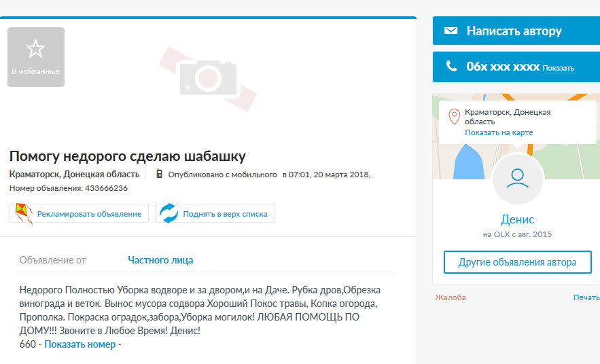Image resolution: width=600 pixels, height=364 pixels.
Task: Open the user avatar silhouette icon
Action: [517, 179]
